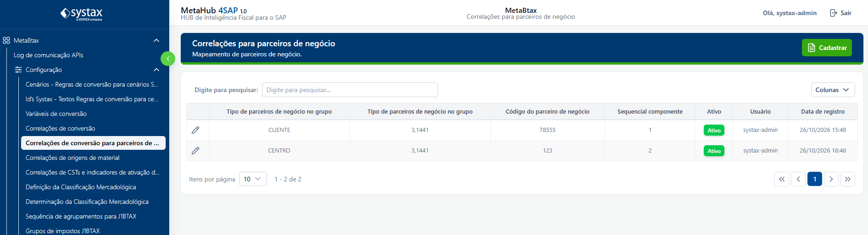Screen dimensions: 868x235
Task: Click the systax logo
Action: click(82, 14)
